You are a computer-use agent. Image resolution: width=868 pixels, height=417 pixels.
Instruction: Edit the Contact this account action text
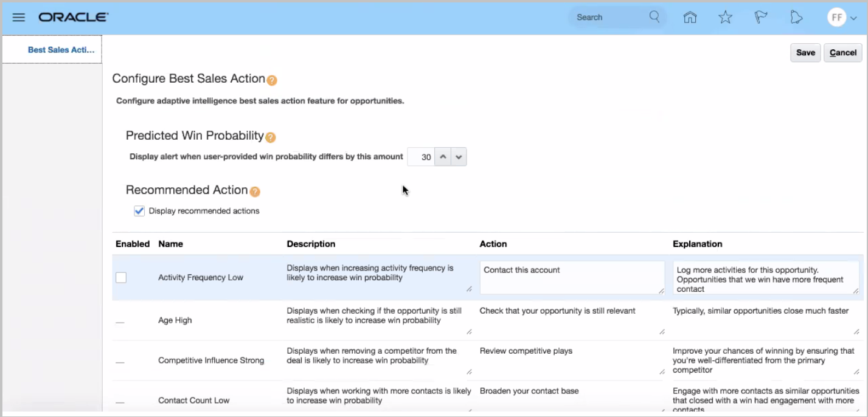(571, 277)
